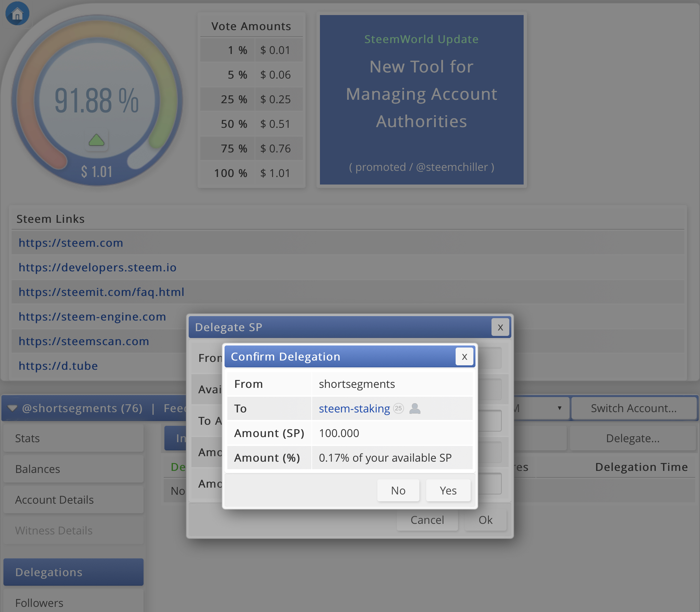
Task: Open the SteemWorld Update promoted banner
Action: click(421, 100)
